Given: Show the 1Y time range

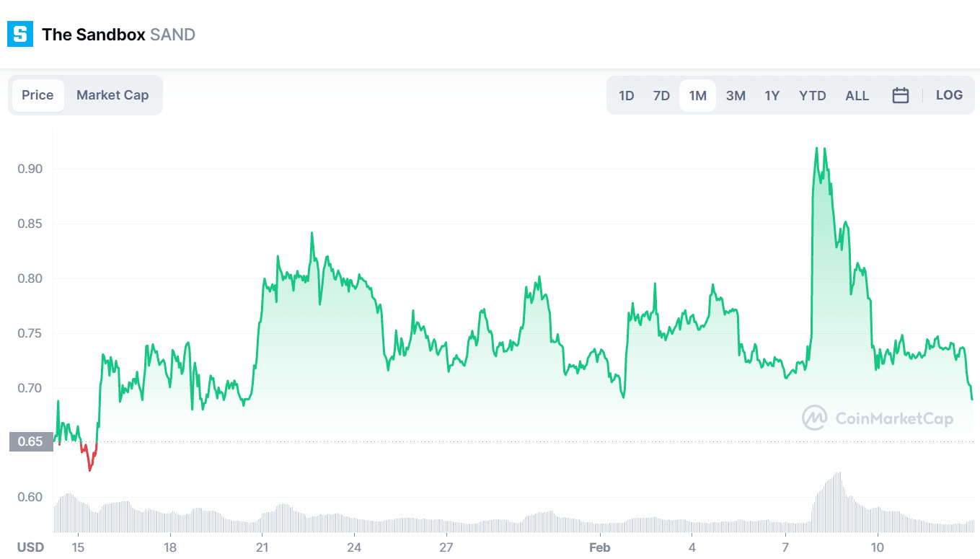Looking at the screenshot, I should pyautogui.click(x=772, y=95).
